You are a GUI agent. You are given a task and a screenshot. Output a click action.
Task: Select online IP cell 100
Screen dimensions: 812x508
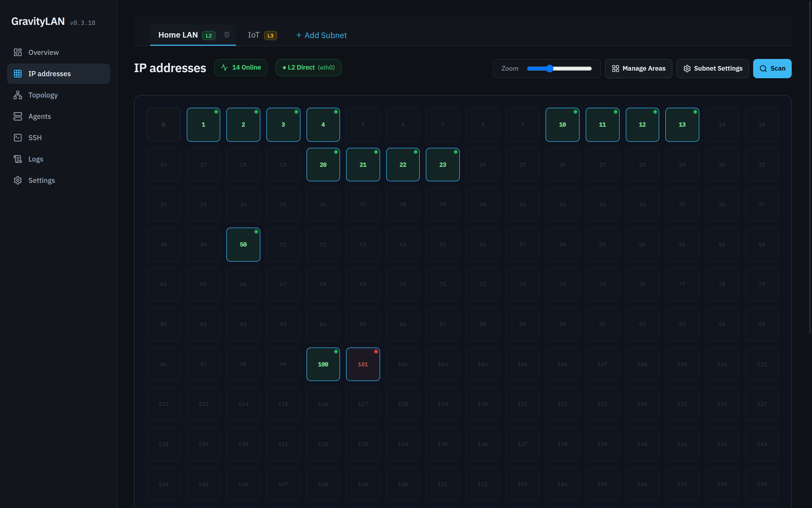point(323,364)
